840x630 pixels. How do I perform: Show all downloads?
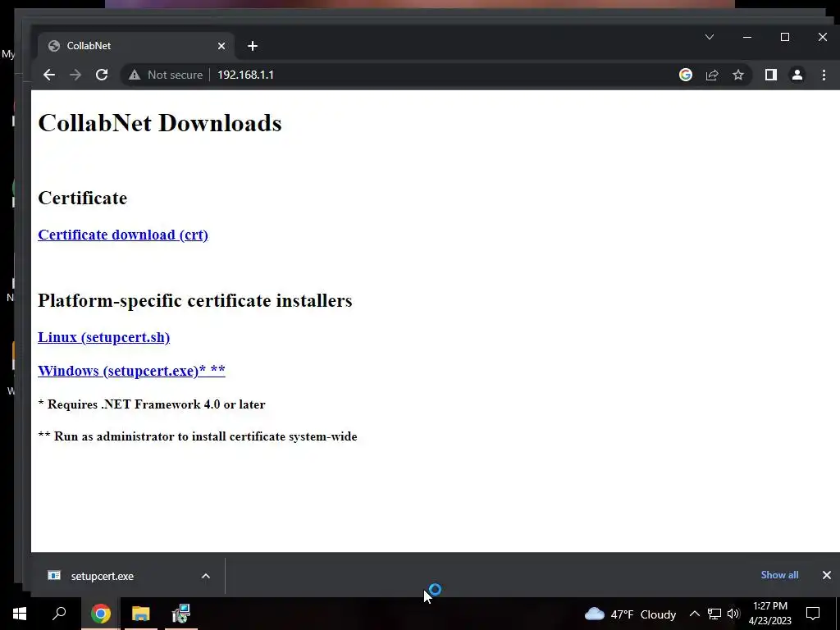point(779,575)
